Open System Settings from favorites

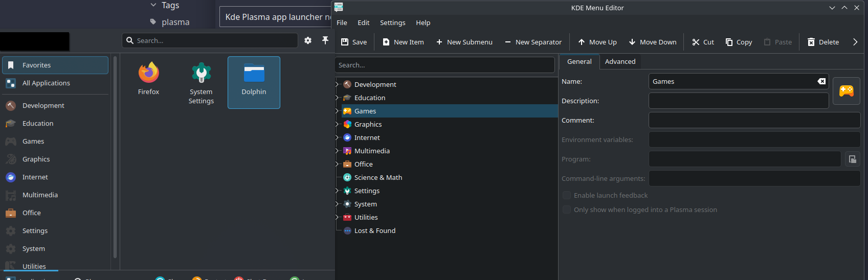click(201, 83)
